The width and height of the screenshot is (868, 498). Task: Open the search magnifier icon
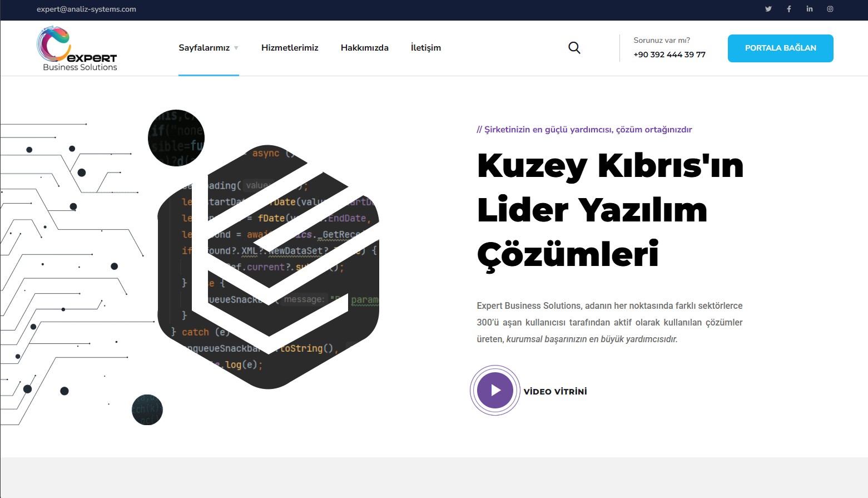pyautogui.click(x=574, y=47)
